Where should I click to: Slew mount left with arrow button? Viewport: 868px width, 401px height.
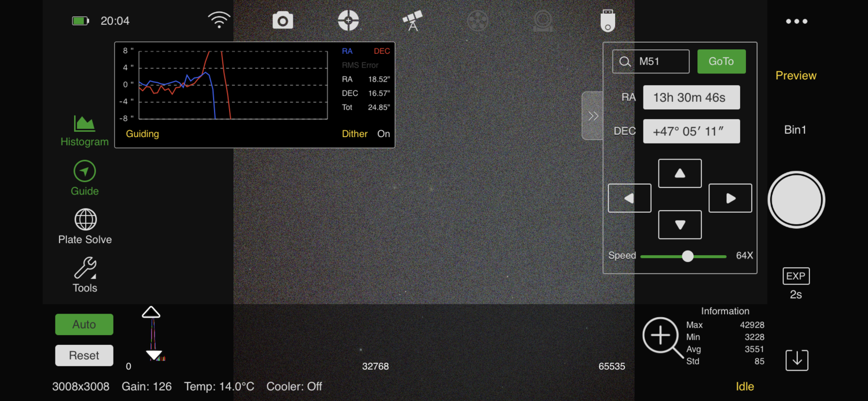(630, 198)
